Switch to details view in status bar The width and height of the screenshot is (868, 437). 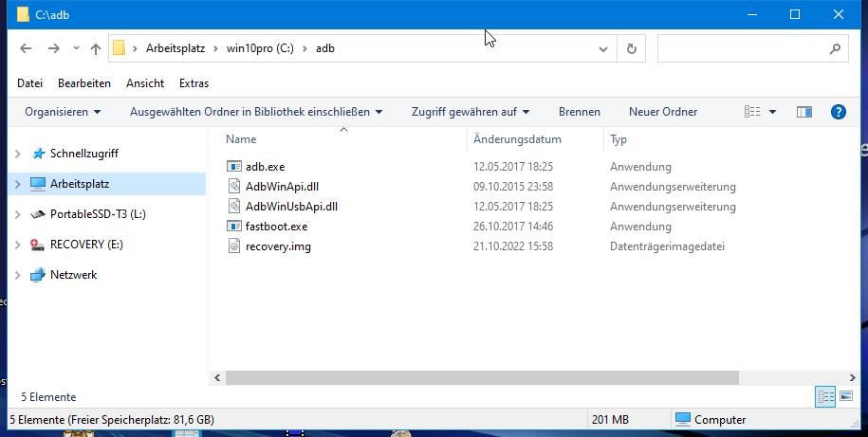click(824, 396)
